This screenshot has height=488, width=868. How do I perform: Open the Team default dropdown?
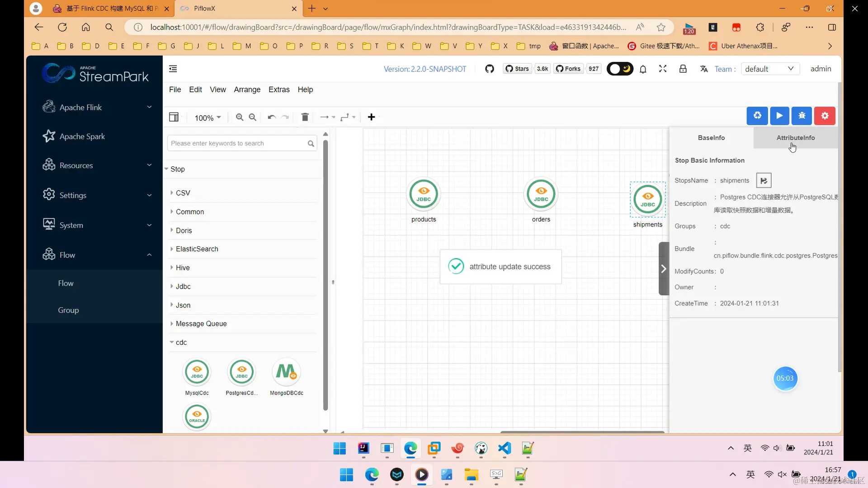769,69
